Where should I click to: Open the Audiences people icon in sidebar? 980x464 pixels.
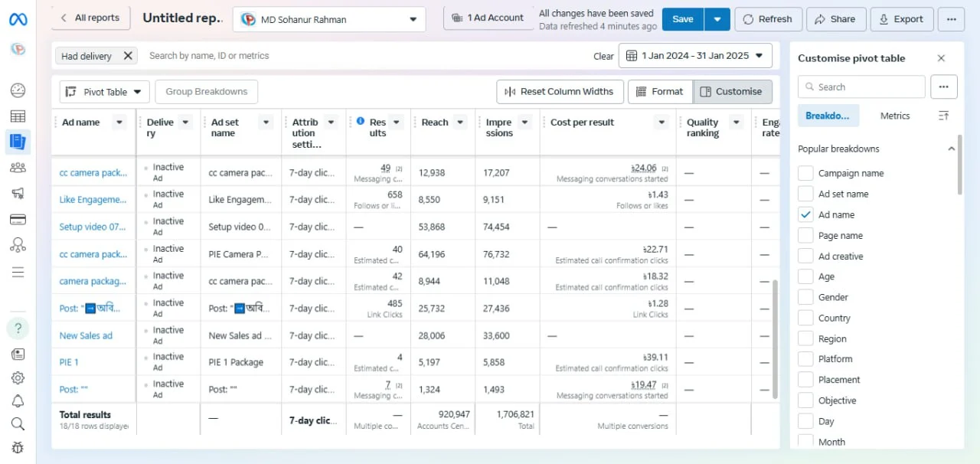point(18,168)
